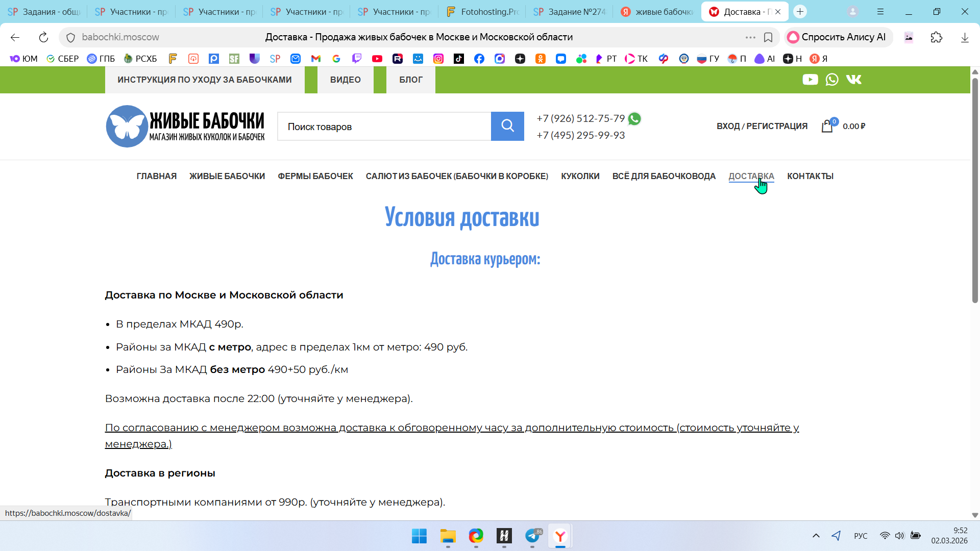Viewport: 980px width, 551px height.
Task: Open the shopping cart icon
Action: tap(827, 127)
